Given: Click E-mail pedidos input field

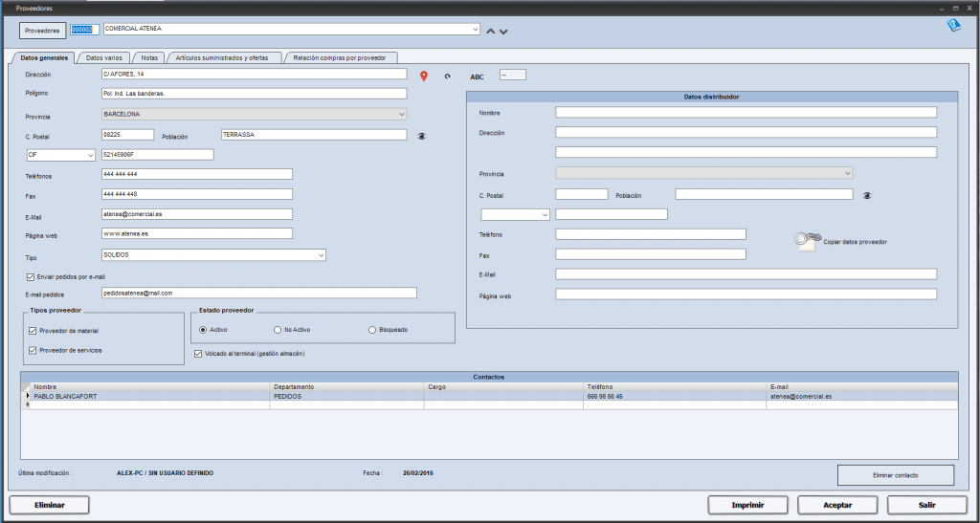Looking at the screenshot, I should point(258,293).
